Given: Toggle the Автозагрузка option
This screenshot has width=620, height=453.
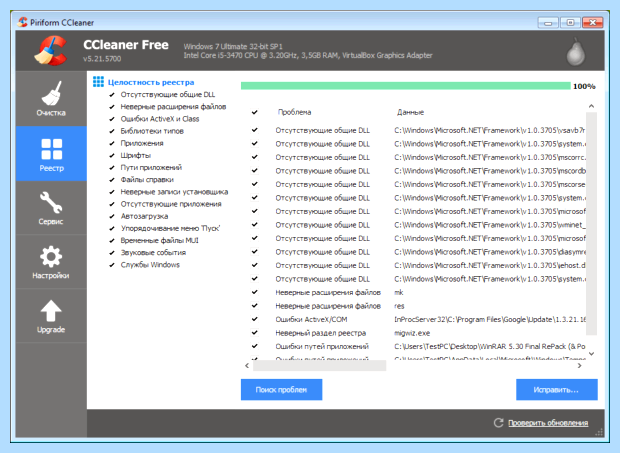Looking at the screenshot, I should click(112, 216).
